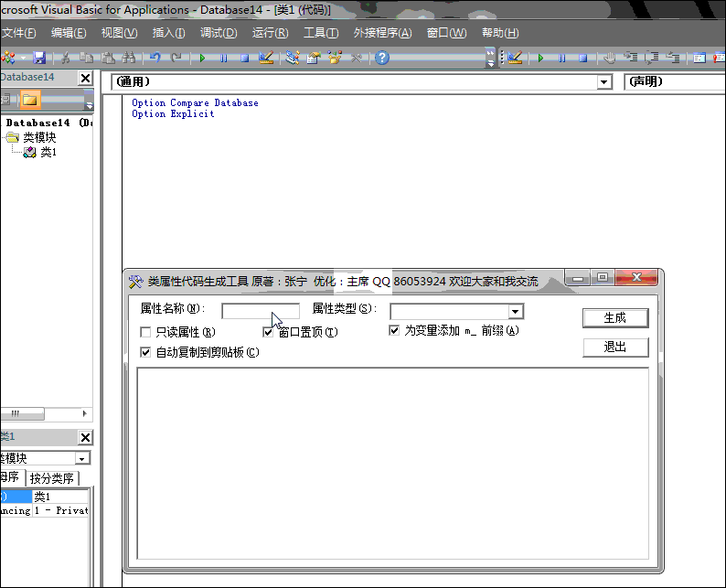Open the Properties Window icon
This screenshot has height=588, width=726.
coord(314,58)
